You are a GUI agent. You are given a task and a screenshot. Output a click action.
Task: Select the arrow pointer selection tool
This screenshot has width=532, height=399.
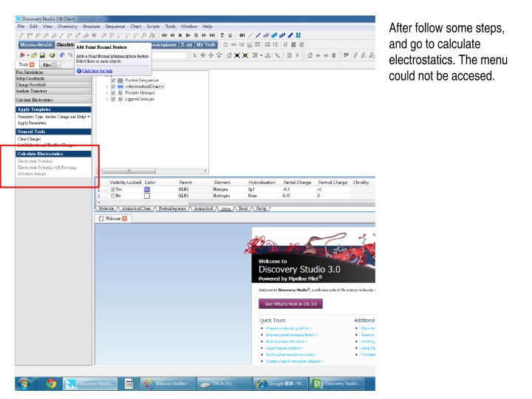(195, 55)
